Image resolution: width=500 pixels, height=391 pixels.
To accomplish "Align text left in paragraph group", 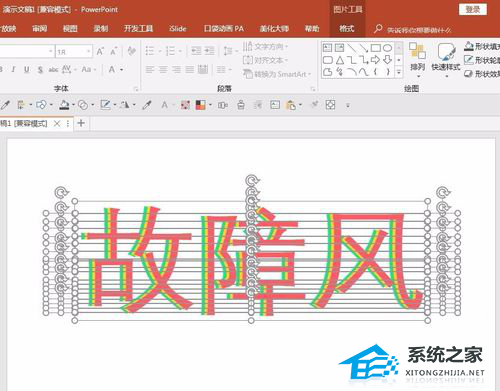I will point(150,69).
